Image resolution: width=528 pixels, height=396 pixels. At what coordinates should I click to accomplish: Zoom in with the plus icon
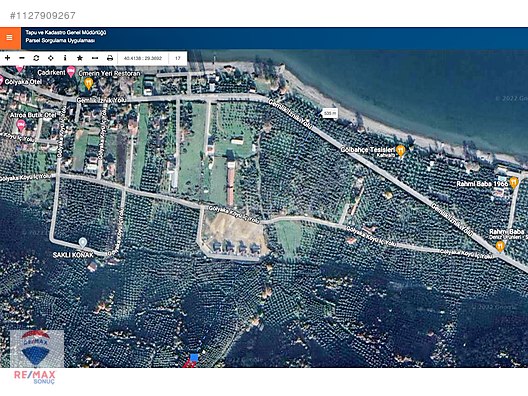[x=7, y=58]
